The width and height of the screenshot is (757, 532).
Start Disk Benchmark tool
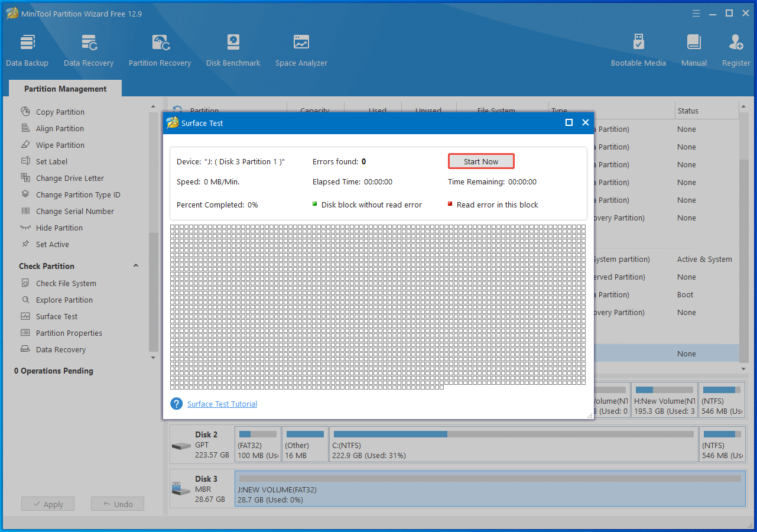(x=233, y=51)
